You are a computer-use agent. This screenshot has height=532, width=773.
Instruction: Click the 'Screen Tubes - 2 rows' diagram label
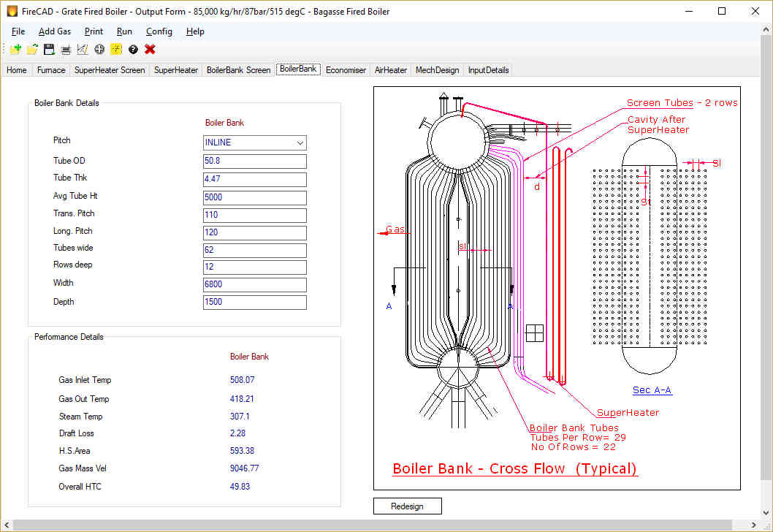682,102
